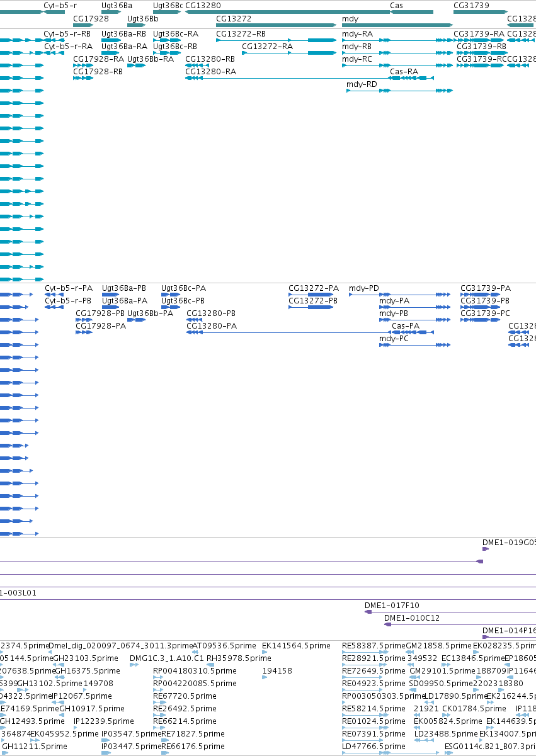Open EST label GM21858.5prime
Screen dimensions: 536x756
point(438,645)
